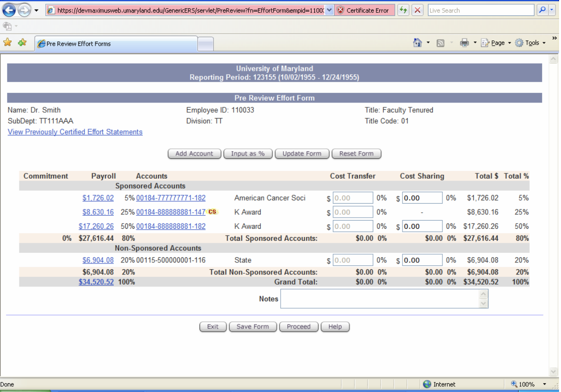Click the Home icon
The image size is (561, 392).
click(417, 42)
